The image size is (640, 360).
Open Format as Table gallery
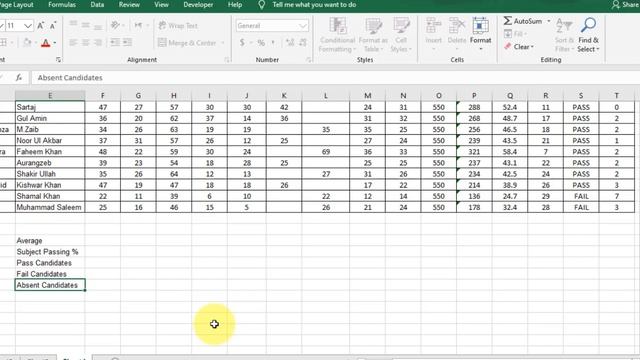(x=373, y=35)
